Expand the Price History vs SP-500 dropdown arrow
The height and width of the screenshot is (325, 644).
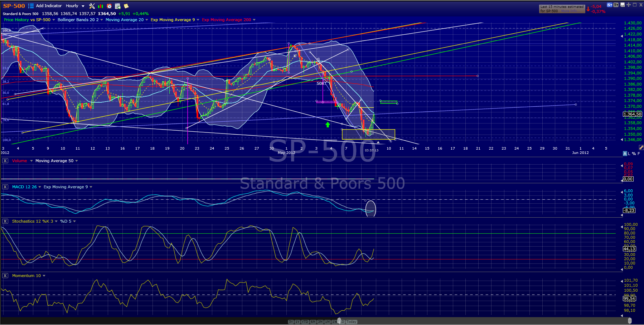[54, 20]
